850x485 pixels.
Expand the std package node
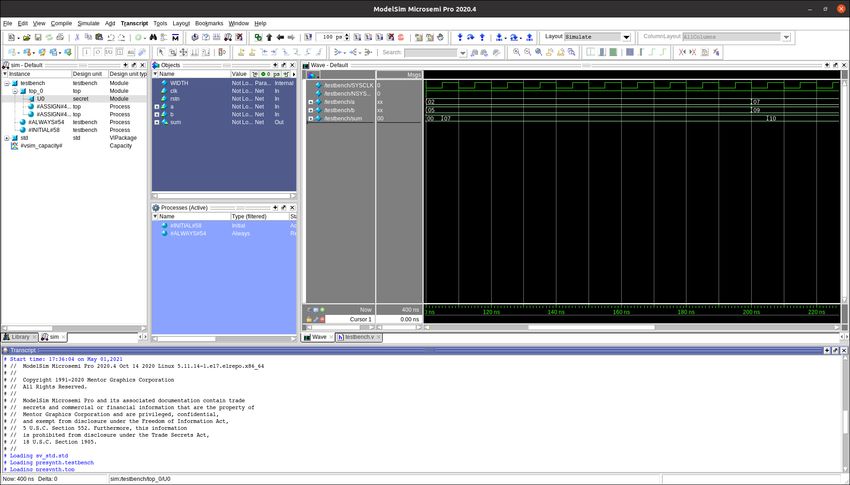point(7,138)
